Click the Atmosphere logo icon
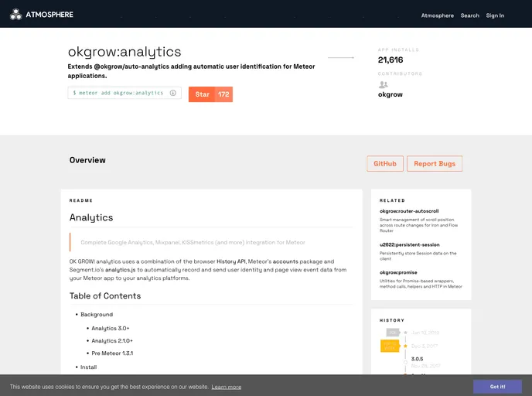 click(x=15, y=14)
